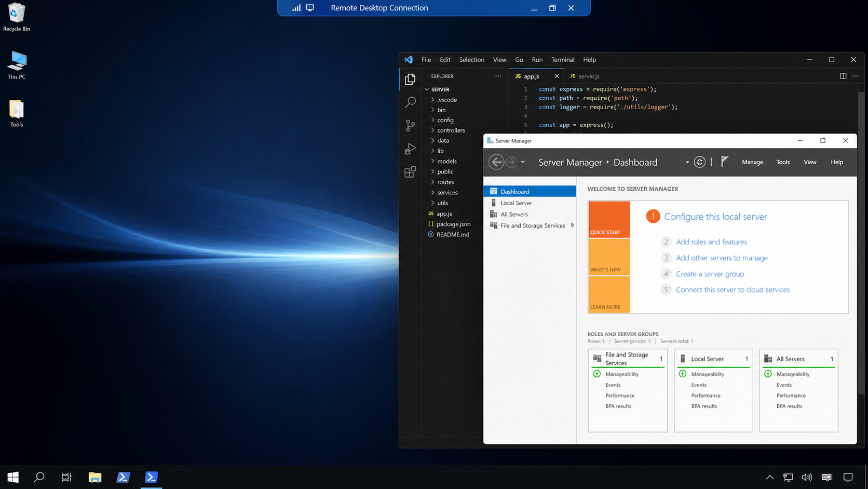868x489 pixels.
Task: Show hidden system tray icons
Action: (770, 477)
